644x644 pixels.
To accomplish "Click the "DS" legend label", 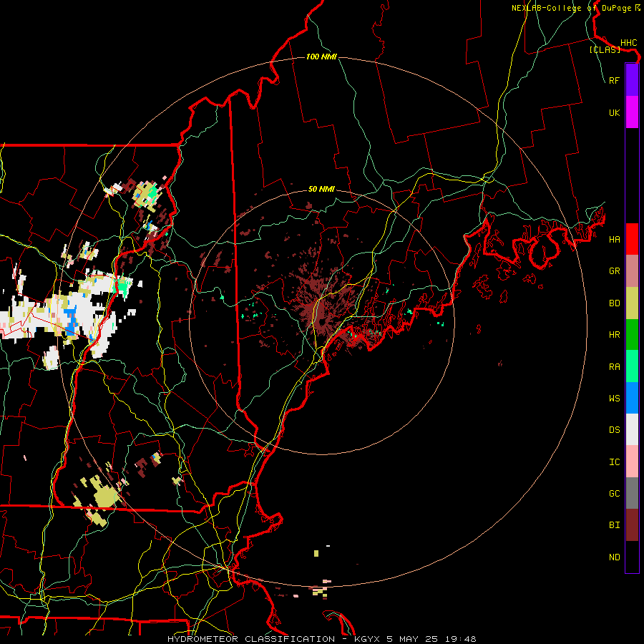I will (x=614, y=430).
